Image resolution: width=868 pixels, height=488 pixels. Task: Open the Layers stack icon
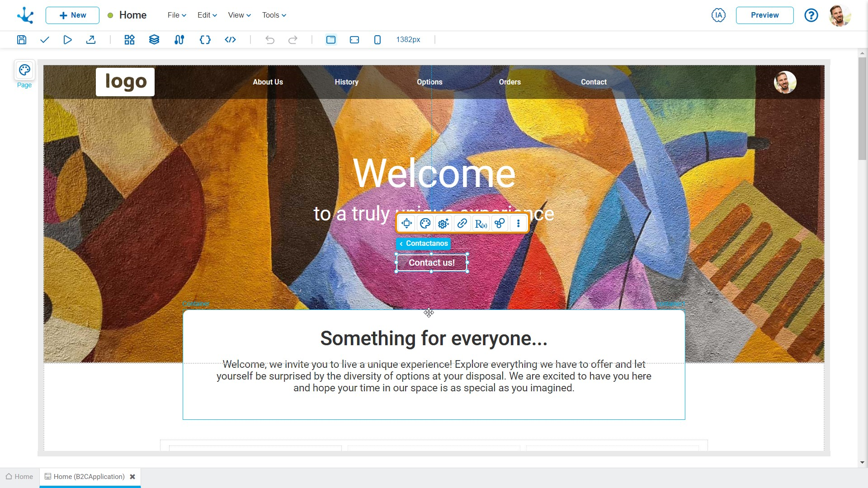[x=154, y=40]
